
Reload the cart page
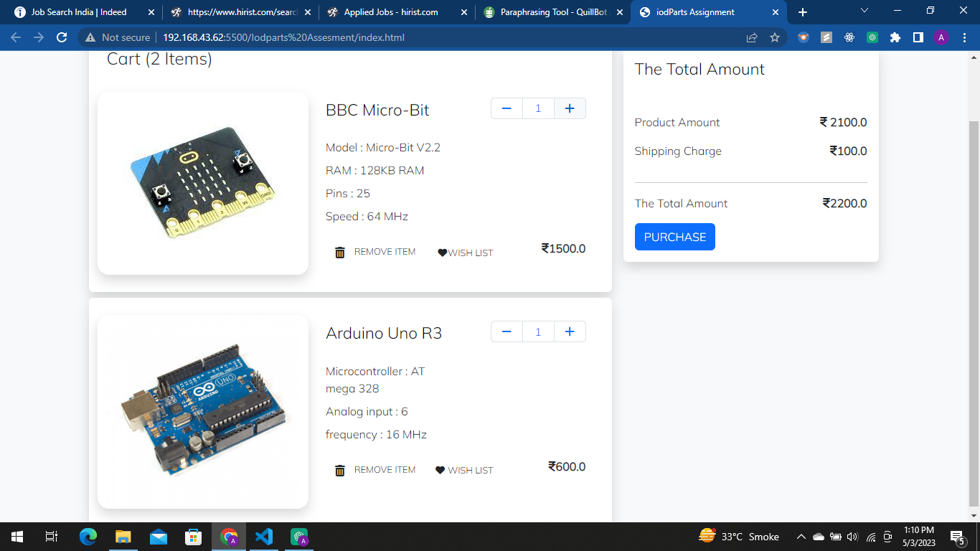[61, 37]
